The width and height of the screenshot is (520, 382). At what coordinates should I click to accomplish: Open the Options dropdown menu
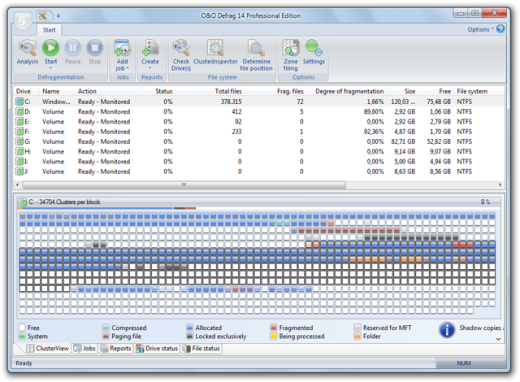coord(480,29)
